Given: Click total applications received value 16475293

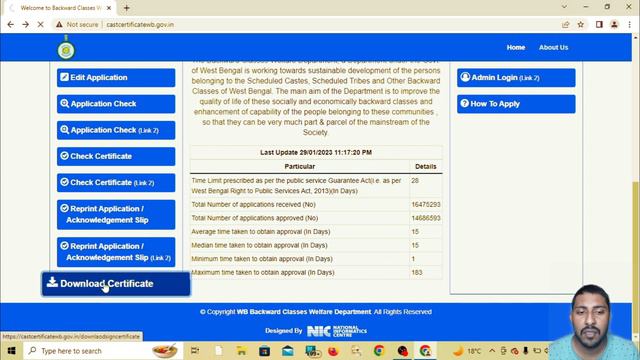Looking at the screenshot, I should pyautogui.click(x=426, y=204).
